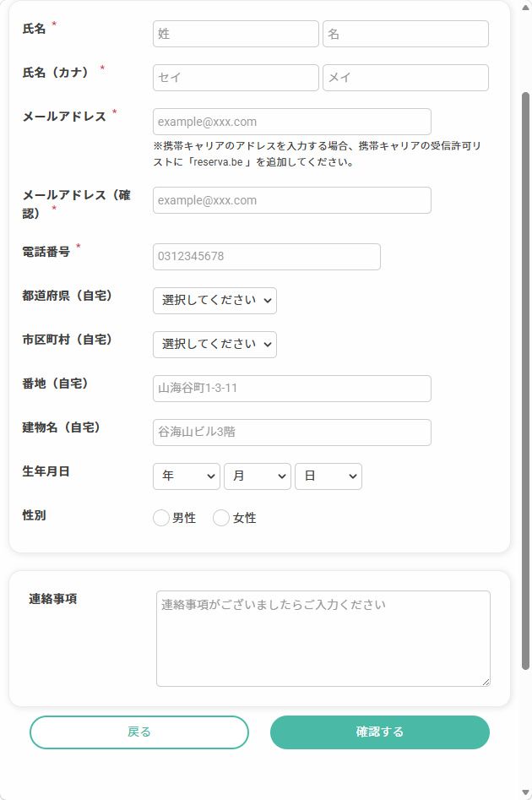Click the 連絡事項 textarea

[x=323, y=639]
